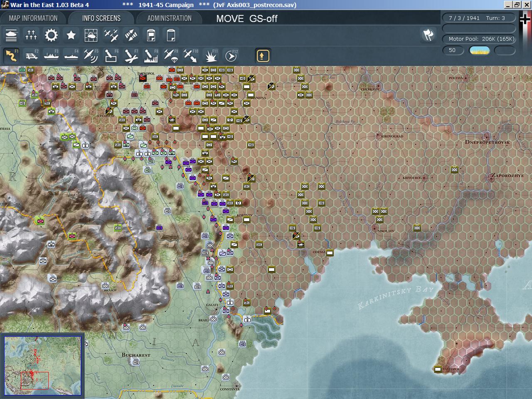Click the date and Turn 3 display

(478, 18)
